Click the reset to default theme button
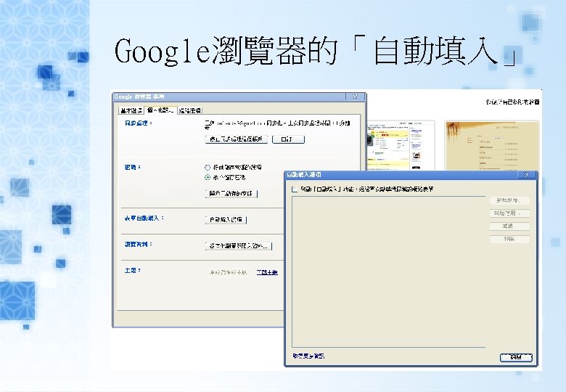Viewport: 566px width, 392px height. 228,272
